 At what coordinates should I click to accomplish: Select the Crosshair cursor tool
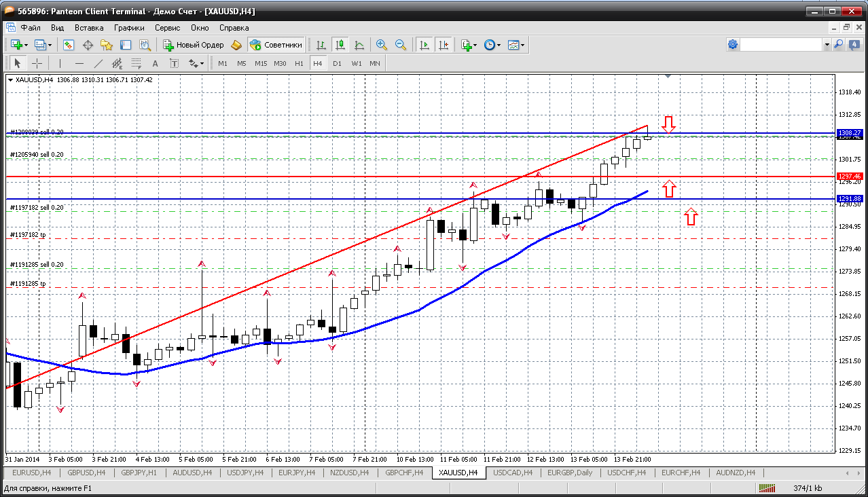(37, 63)
